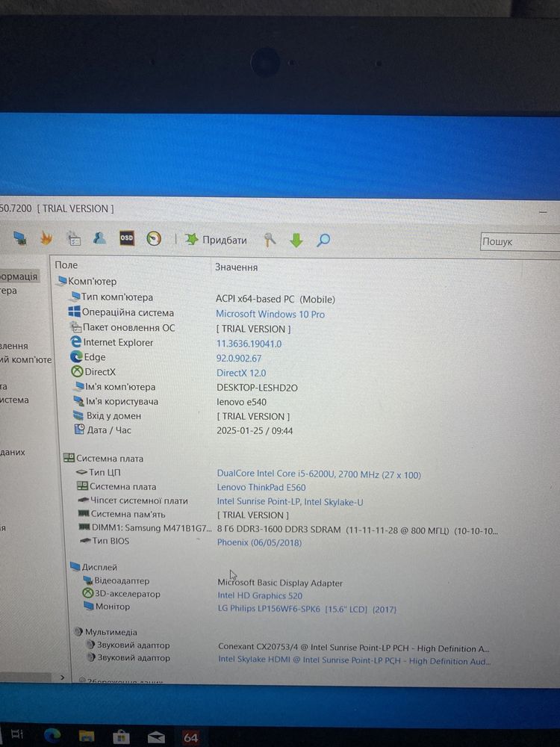Viewport: 560px width, 747px height.
Task: Open the Phoenix (06/05/2018) BIOS link
Action: point(260,542)
